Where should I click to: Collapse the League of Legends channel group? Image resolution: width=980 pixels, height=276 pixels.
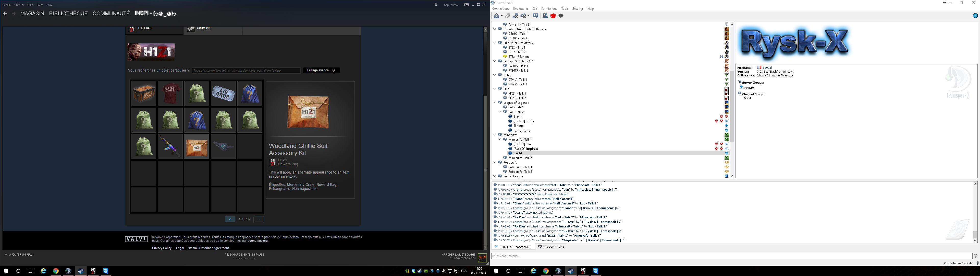[495, 102]
